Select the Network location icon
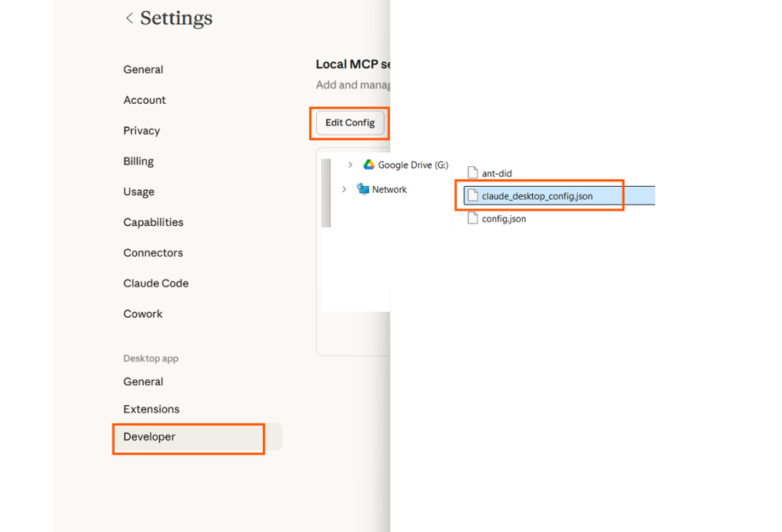The width and height of the screenshot is (782, 532). coord(363,190)
